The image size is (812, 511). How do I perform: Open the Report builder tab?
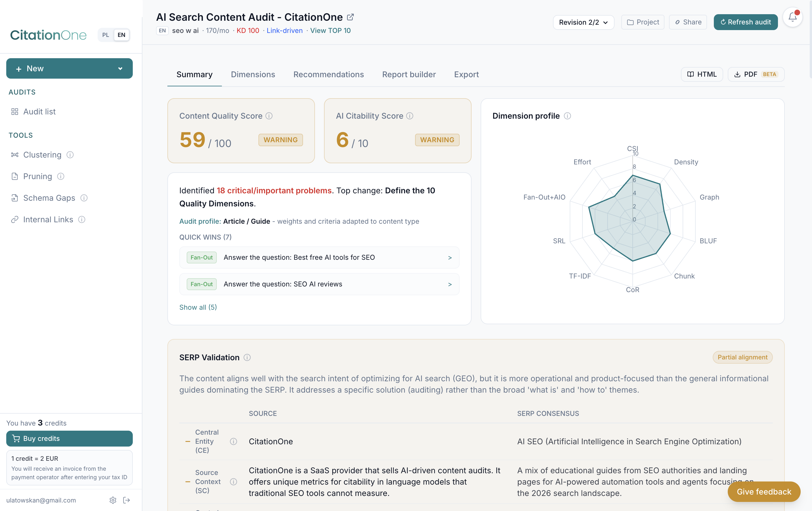409,74
